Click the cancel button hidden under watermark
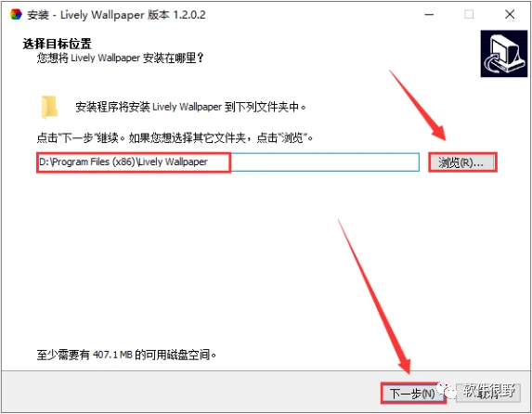The width and height of the screenshot is (532, 414). click(488, 393)
